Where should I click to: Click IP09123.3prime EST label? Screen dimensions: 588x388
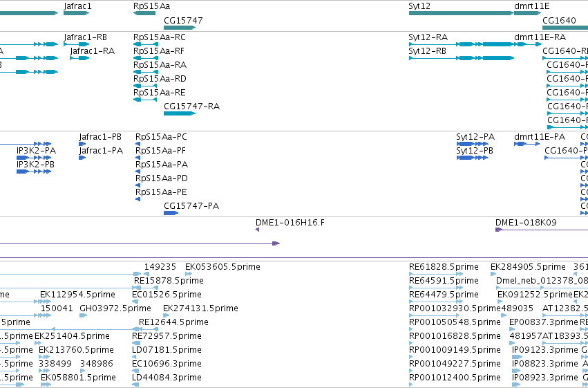[545, 350]
